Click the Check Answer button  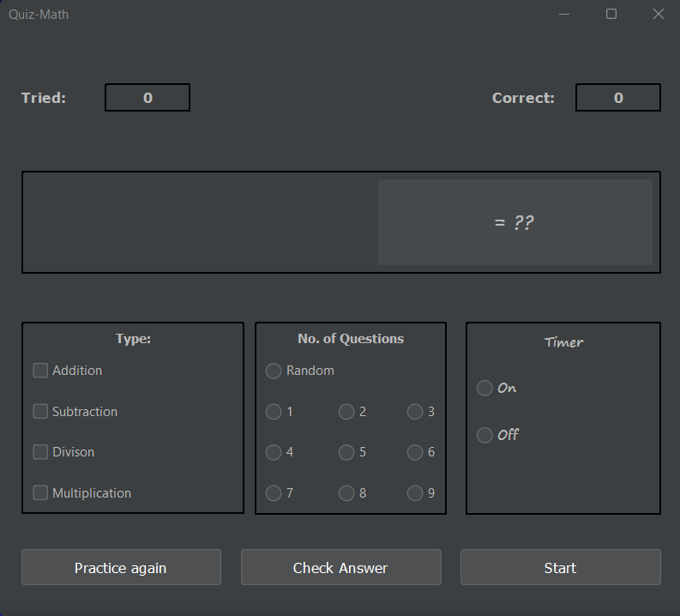[341, 567]
